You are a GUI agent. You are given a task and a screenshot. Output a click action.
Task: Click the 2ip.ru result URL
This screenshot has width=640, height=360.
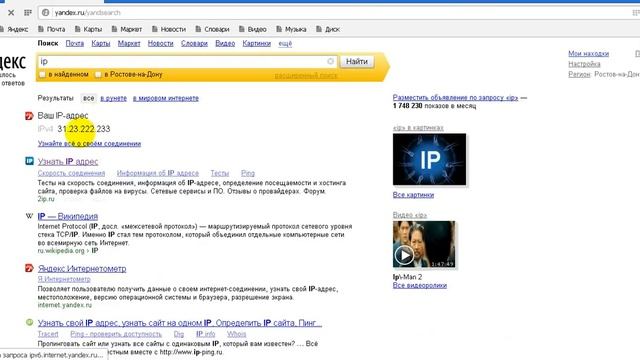pyautogui.click(x=46, y=199)
